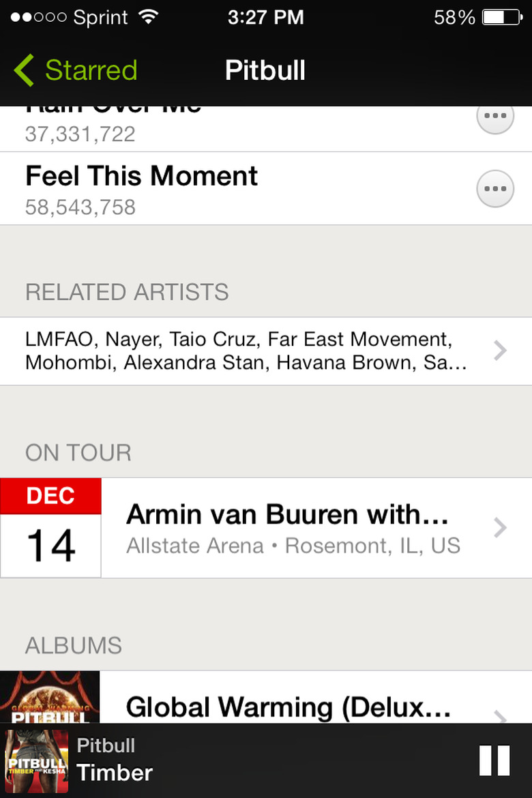Open Global Warming album cover thumbnail
Image resolution: width=532 pixels, height=798 pixels.
50,697
